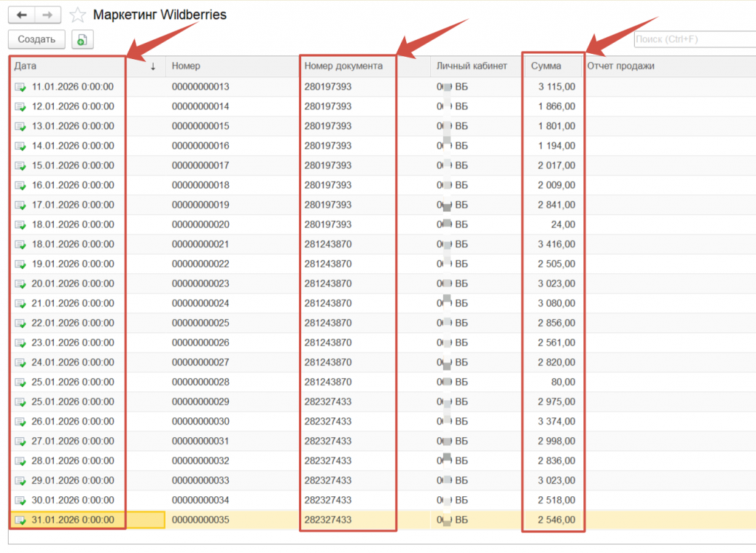Click the forward navigation arrow

pos(47,15)
